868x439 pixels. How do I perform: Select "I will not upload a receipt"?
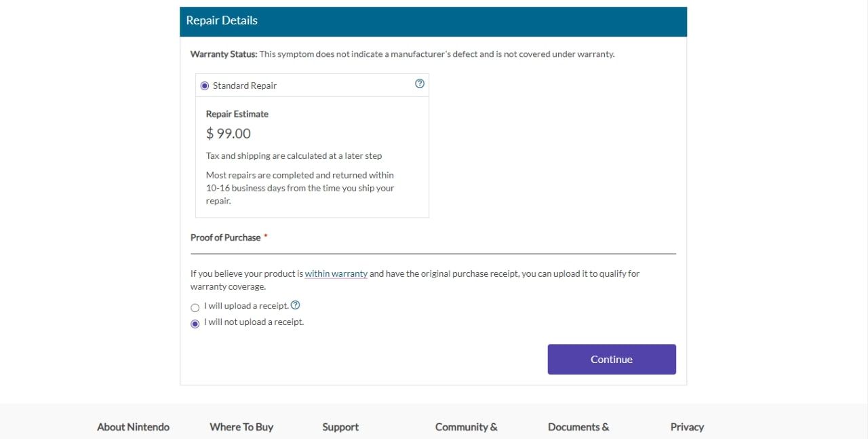pos(195,324)
